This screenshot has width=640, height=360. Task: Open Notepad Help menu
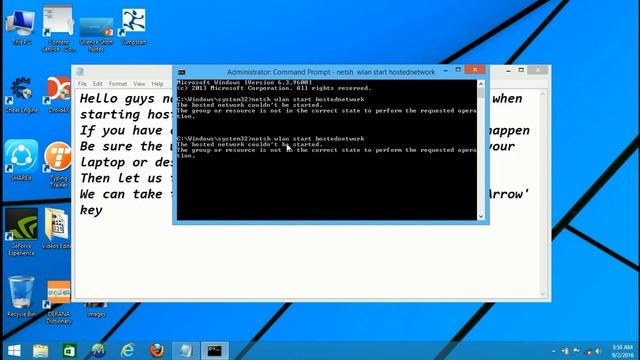(x=158, y=84)
